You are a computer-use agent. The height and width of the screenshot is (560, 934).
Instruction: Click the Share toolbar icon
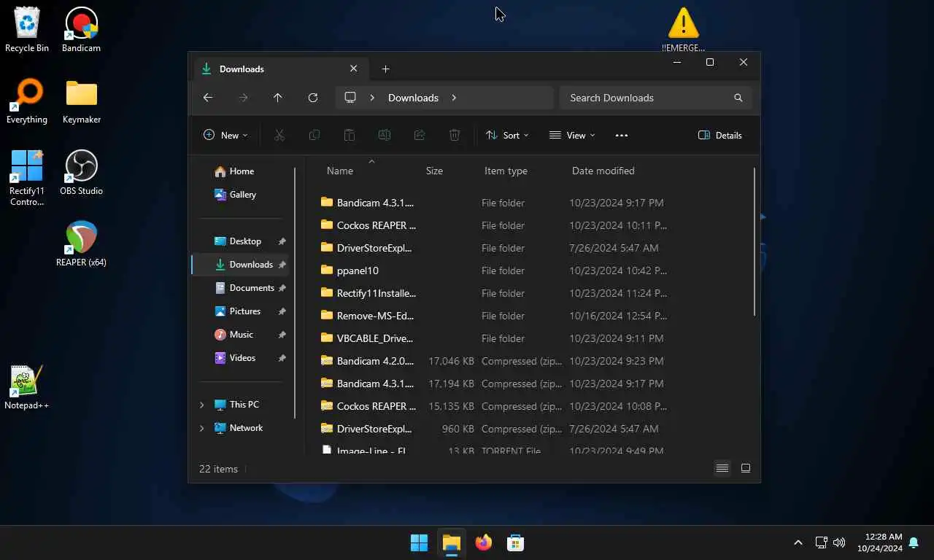coord(420,136)
